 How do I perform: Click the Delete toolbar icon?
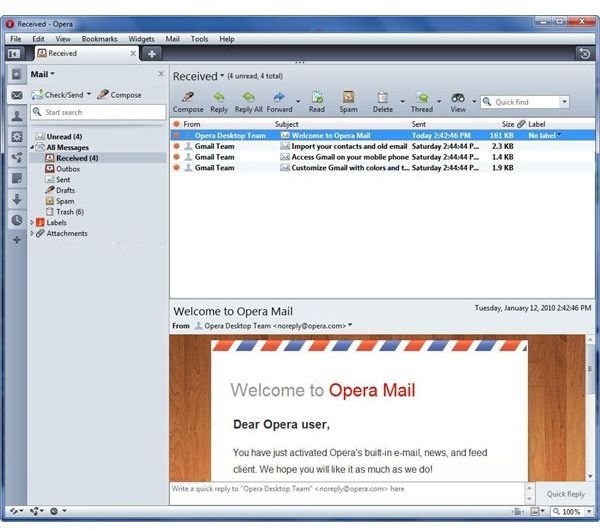click(x=383, y=97)
